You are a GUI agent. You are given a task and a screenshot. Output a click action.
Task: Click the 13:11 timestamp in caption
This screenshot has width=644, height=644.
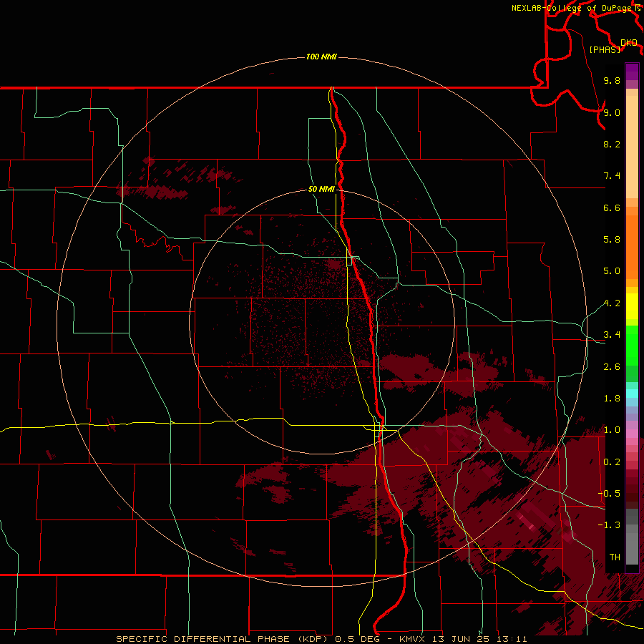coord(510,639)
